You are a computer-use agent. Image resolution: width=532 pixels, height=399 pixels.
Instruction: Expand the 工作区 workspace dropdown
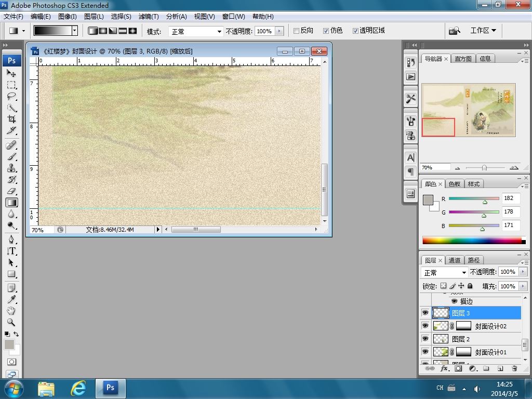483,31
